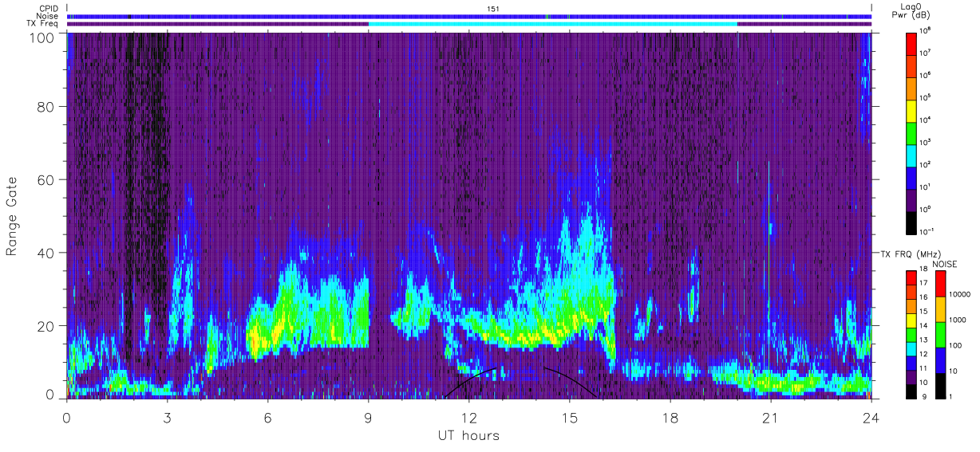Pick the orange swatch in power colorbar
The image size is (980, 452).
click(x=911, y=87)
